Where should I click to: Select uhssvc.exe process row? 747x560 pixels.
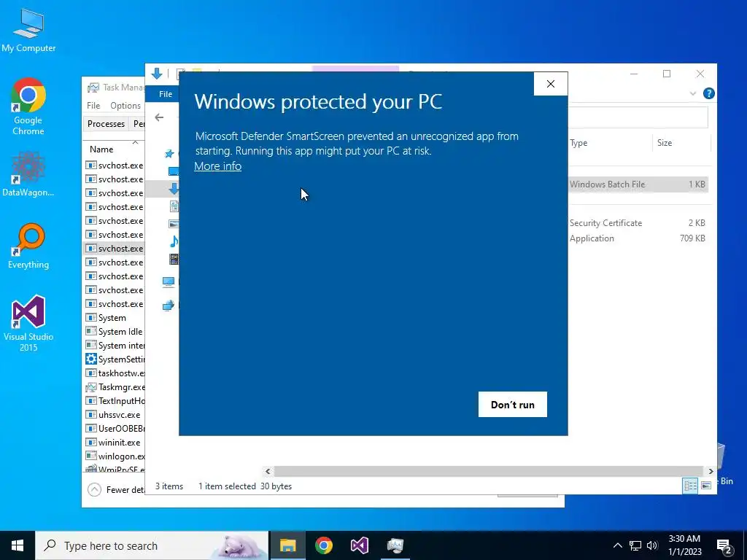point(115,415)
